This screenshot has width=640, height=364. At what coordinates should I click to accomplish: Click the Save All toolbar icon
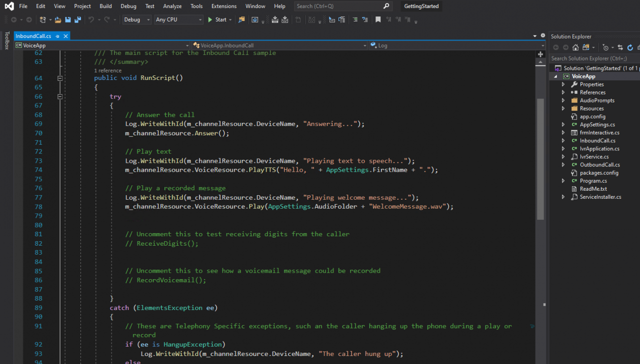(77, 20)
